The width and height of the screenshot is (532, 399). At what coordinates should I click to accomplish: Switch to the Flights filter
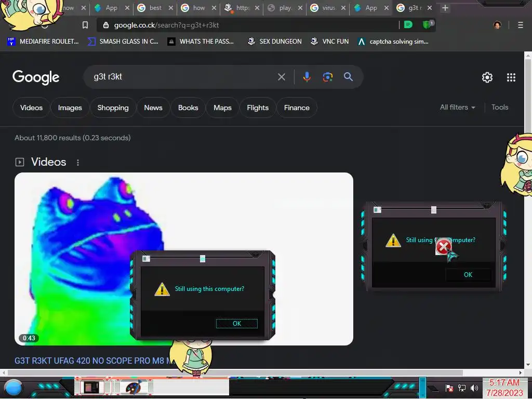coord(258,108)
